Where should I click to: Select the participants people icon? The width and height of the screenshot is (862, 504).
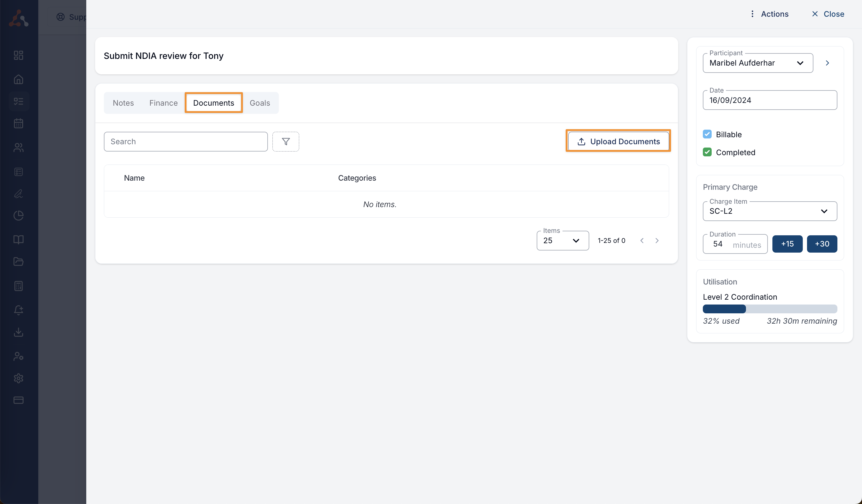click(19, 147)
